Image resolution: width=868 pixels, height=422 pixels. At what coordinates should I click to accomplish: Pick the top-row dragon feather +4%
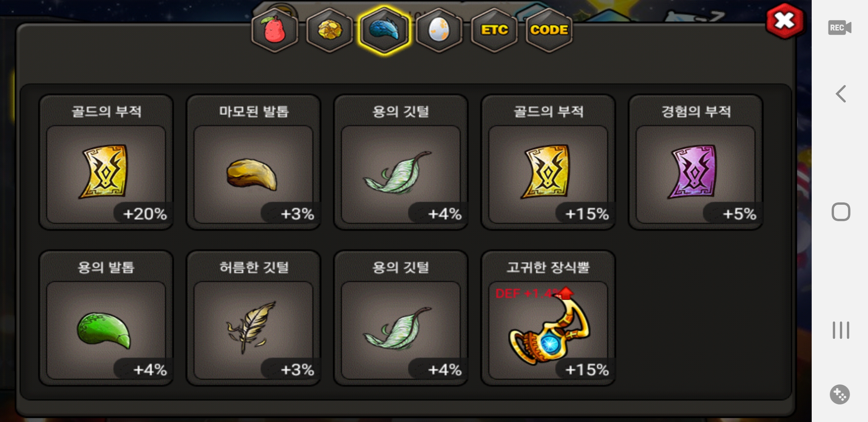click(x=401, y=162)
